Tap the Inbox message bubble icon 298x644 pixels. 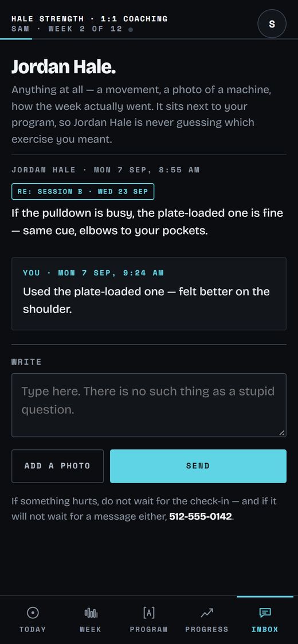click(265, 613)
